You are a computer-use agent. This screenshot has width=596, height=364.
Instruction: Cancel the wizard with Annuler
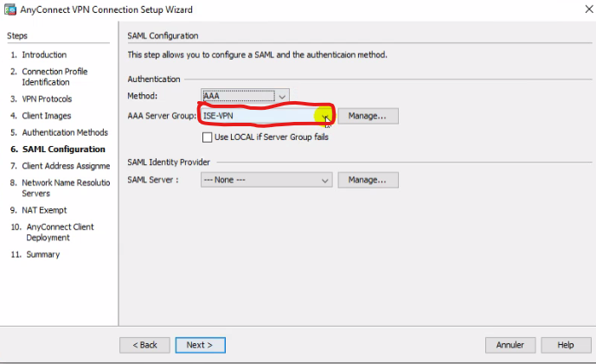click(x=510, y=345)
